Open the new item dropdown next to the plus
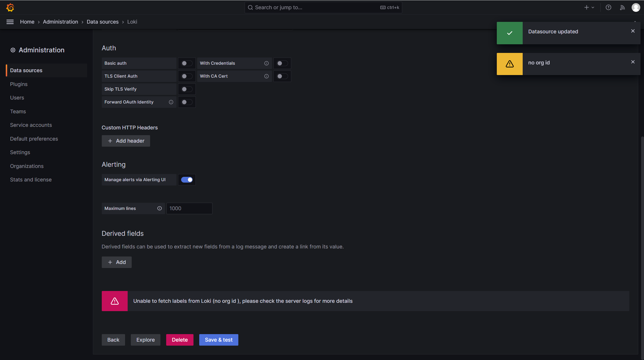This screenshot has height=360, width=644. coord(593,7)
